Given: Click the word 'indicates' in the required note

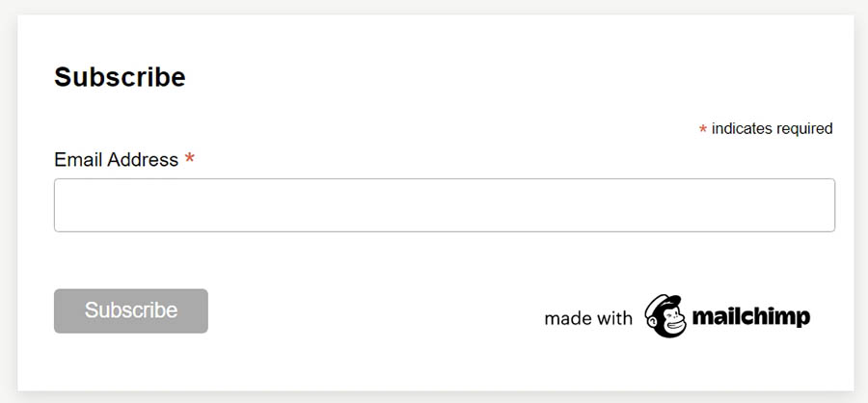Looking at the screenshot, I should pos(742,128).
